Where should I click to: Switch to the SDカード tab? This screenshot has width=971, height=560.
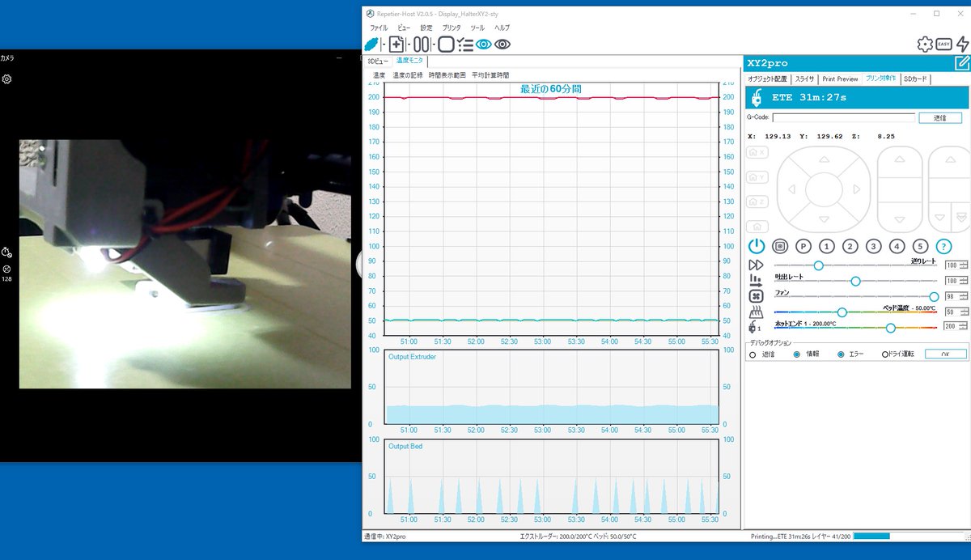point(916,79)
